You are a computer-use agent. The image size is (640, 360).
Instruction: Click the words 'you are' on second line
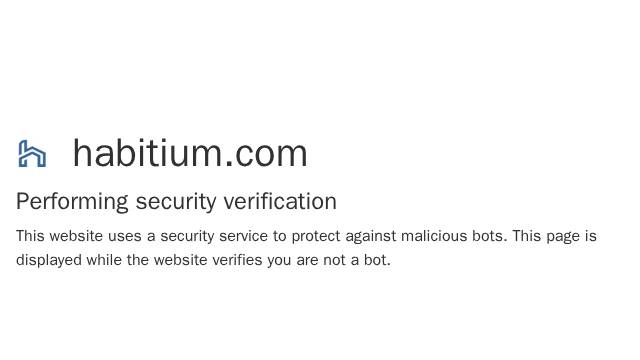tap(293, 260)
